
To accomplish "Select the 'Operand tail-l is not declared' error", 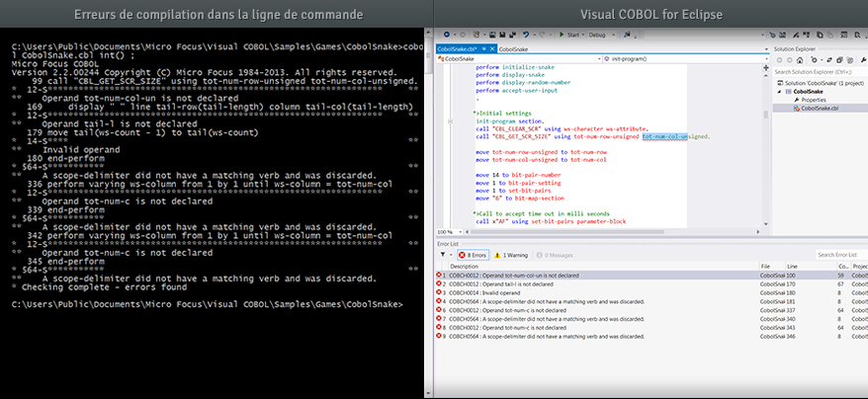I will (524, 284).
